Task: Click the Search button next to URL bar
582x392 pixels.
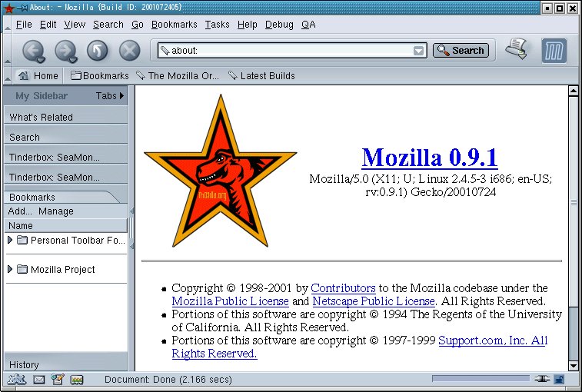Action: click(461, 50)
